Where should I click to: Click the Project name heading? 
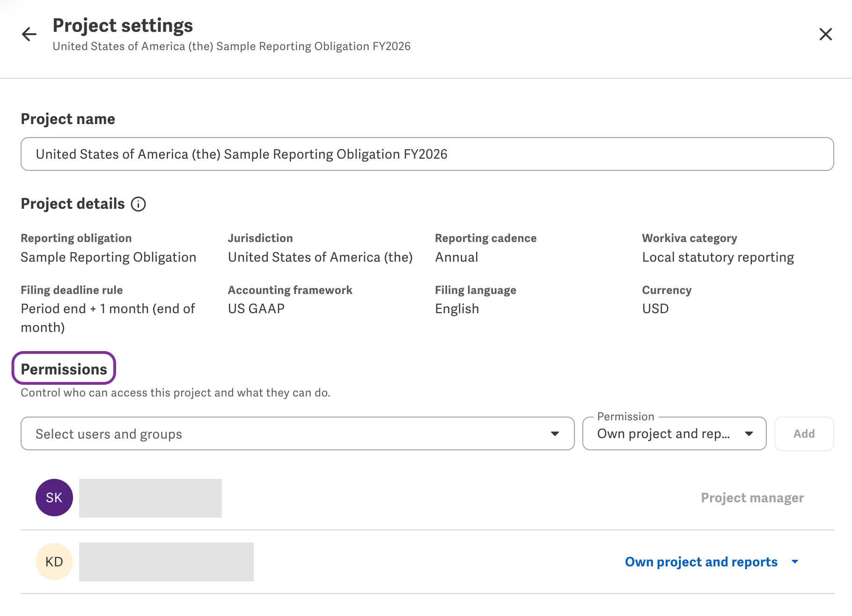point(68,119)
